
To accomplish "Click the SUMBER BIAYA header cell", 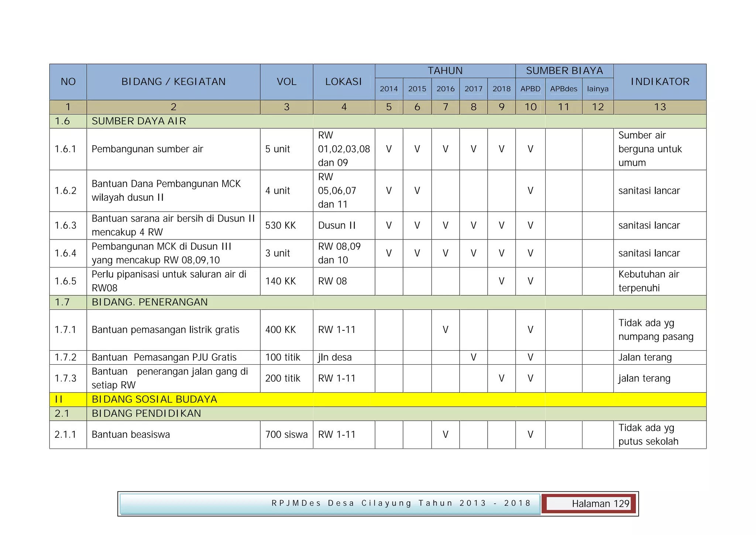I will (x=564, y=71).
